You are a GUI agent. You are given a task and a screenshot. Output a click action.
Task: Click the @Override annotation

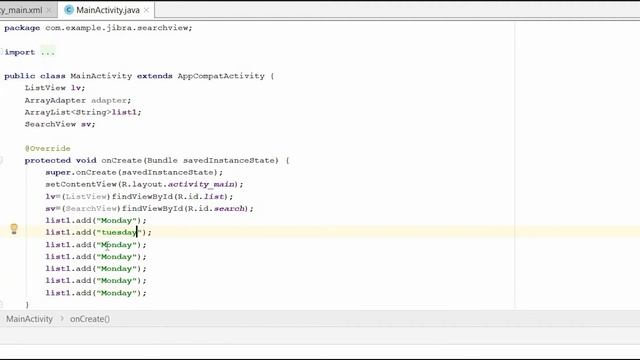[x=47, y=148]
